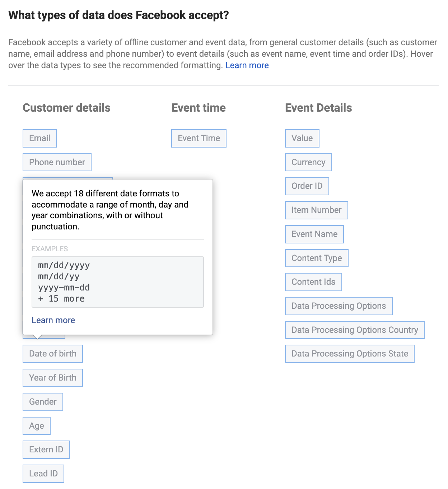Choose the Extern ID tag
Screen dimensions: 448x489
point(46,450)
